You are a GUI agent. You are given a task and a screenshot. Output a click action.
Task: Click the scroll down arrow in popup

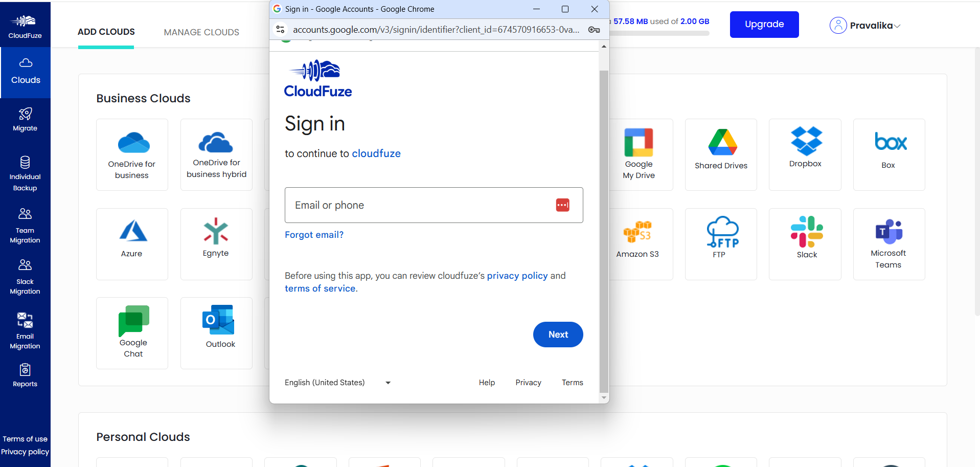[604, 397]
